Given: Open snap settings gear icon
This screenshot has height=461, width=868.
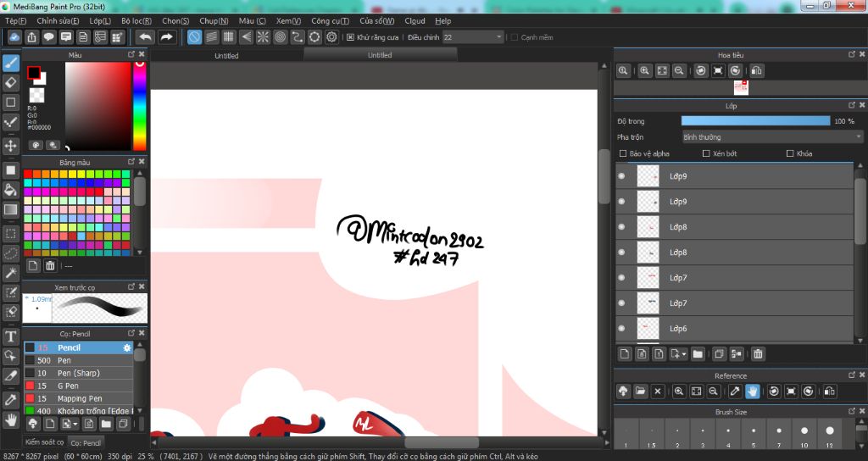Looking at the screenshot, I should point(331,37).
